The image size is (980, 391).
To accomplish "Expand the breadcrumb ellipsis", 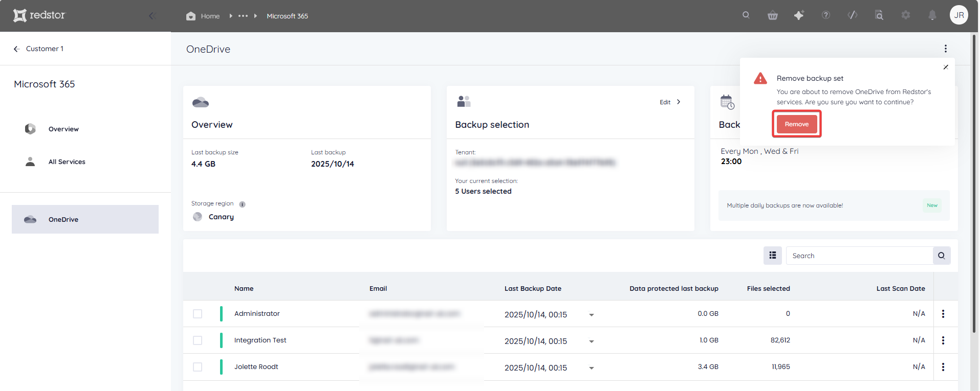I will pos(243,16).
